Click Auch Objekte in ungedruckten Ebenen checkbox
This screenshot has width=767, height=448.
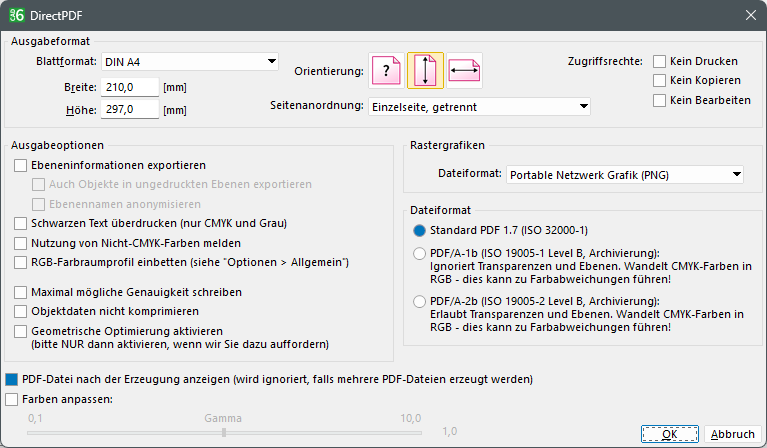(38, 184)
